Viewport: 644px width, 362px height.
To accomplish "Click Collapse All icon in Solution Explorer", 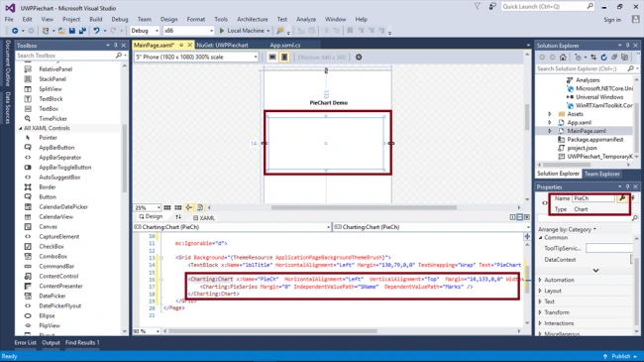I will [614, 58].
